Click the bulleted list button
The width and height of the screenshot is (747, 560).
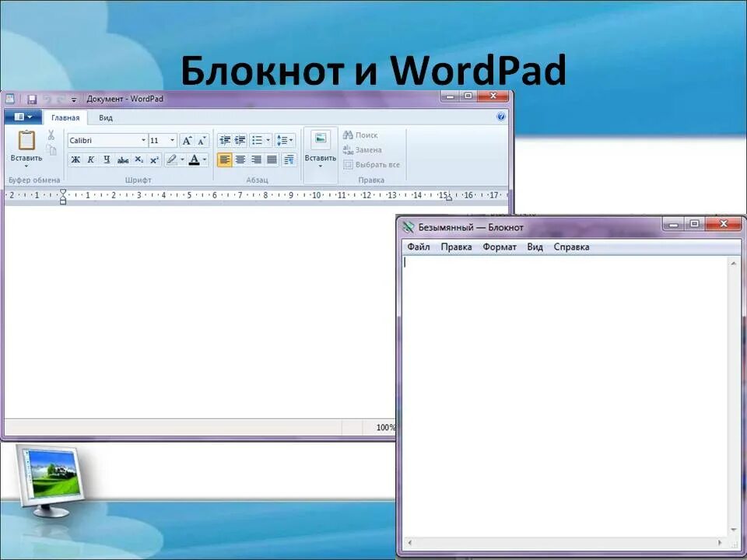tap(258, 140)
